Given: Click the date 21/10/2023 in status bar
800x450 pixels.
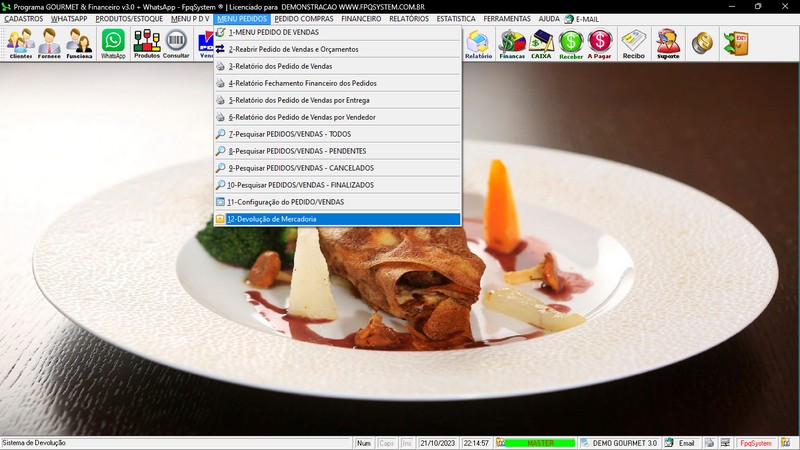Looking at the screenshot, I should (x=437, y=443).
